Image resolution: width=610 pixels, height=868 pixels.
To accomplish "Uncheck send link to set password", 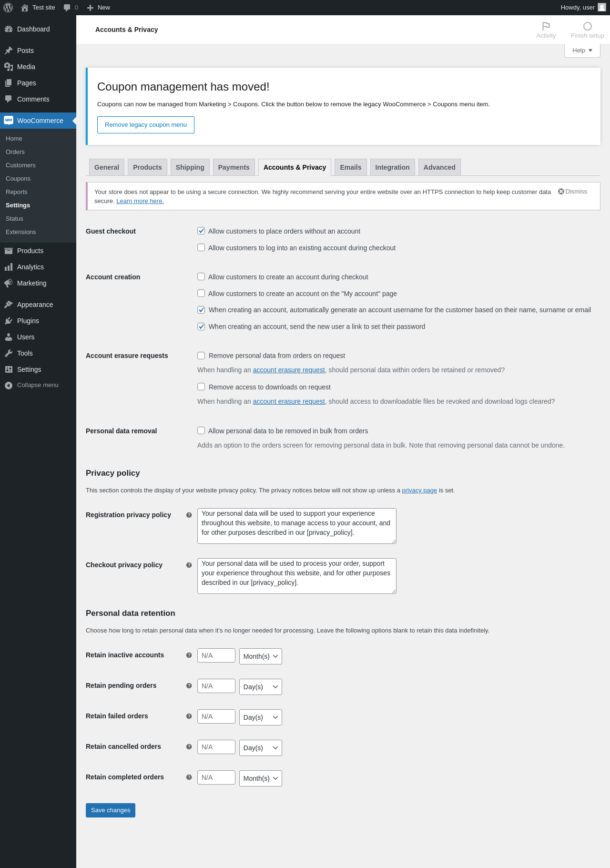I will pos(201,327).
